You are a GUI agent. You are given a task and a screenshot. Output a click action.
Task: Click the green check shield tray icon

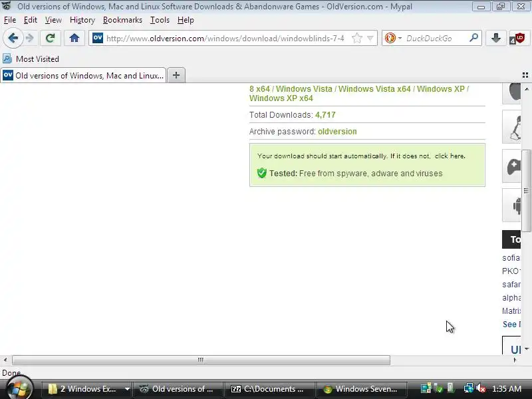438,388
